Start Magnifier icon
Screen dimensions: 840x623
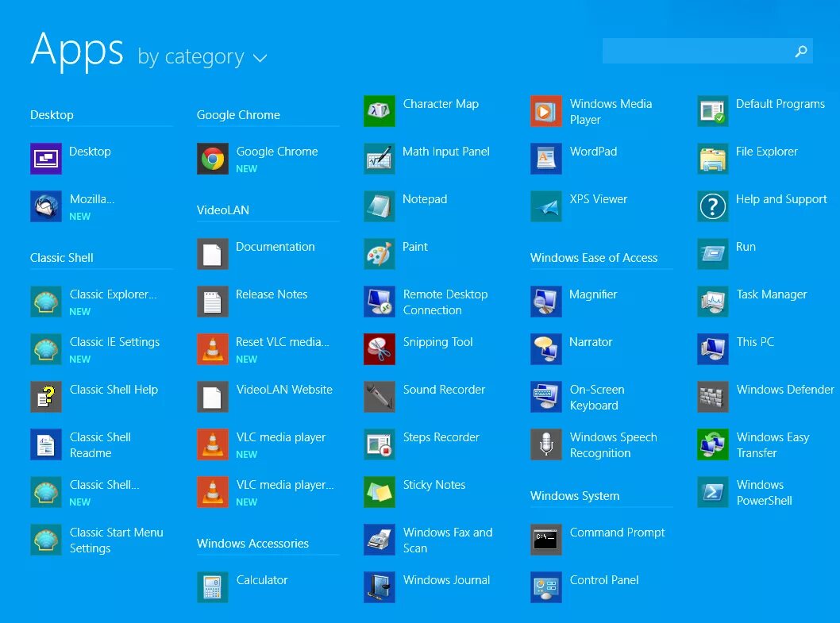pyautogui.click(x=546, y=302)
